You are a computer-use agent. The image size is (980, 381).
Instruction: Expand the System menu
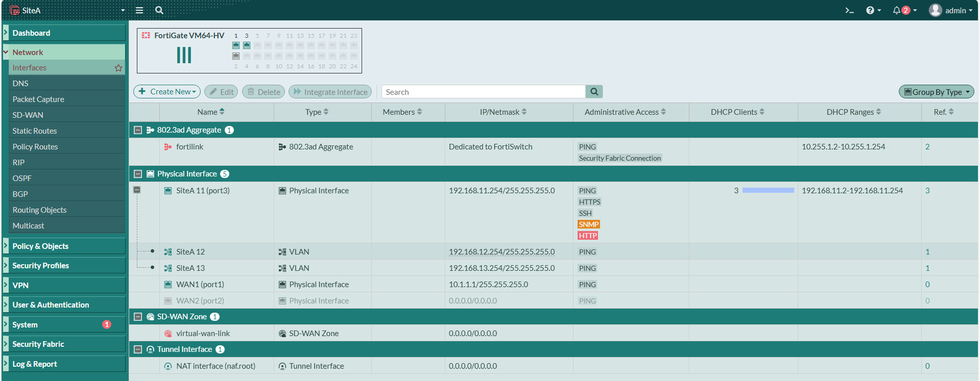[64, 325]
